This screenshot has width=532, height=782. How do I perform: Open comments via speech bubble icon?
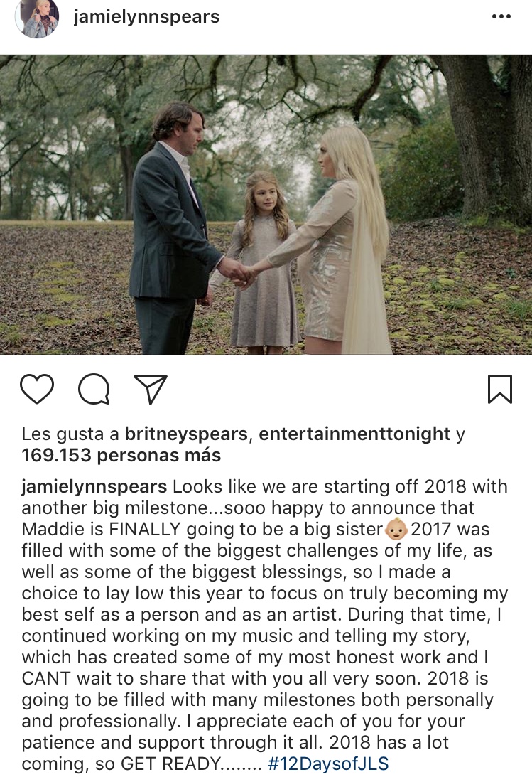coord(94,390)
